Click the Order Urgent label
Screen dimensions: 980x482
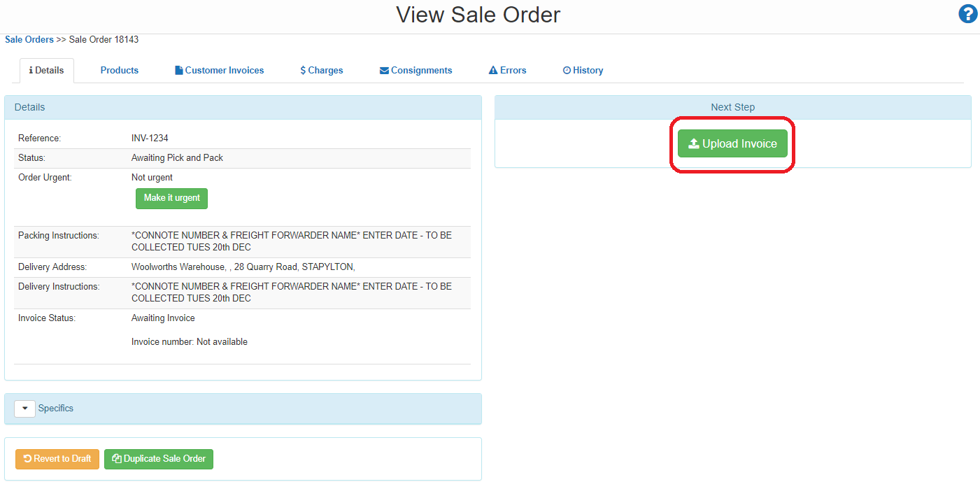45,178
